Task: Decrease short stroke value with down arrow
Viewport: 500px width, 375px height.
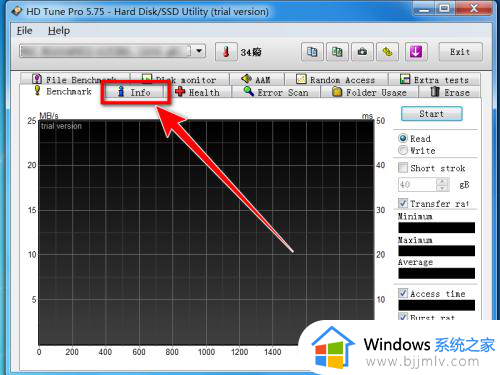Action: pyautogui.click(x=443, y=188)
